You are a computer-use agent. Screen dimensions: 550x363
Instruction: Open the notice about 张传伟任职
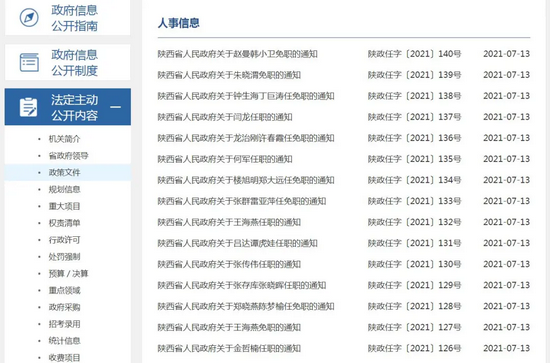pos(229,264)
